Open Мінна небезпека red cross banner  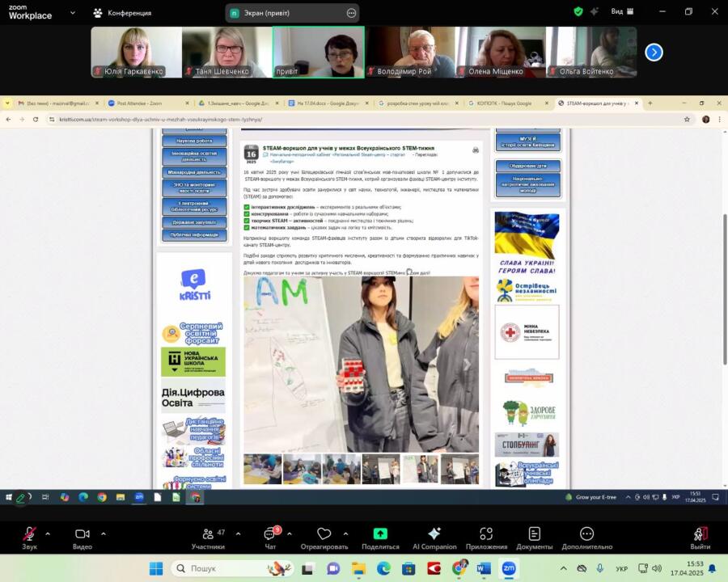pos(527,332)
